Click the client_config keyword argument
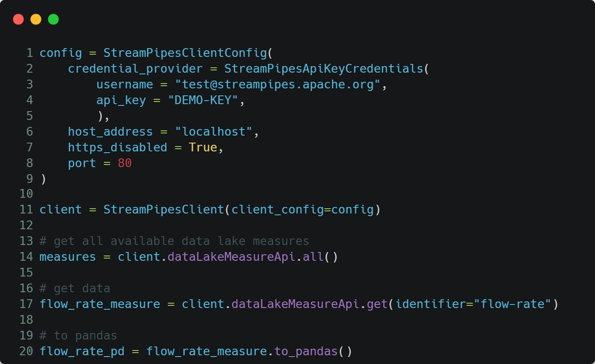Image resolution: width=595 pixels, height=364 pixels. click(277, 210)
